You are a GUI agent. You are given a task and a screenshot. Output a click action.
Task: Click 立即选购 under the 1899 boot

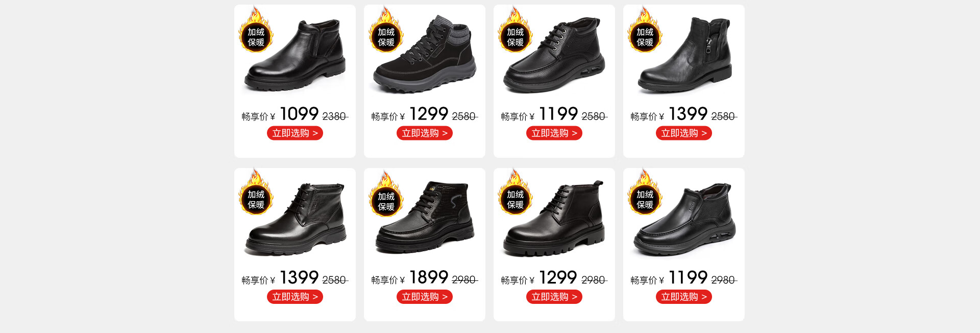[x=425, y=297]
